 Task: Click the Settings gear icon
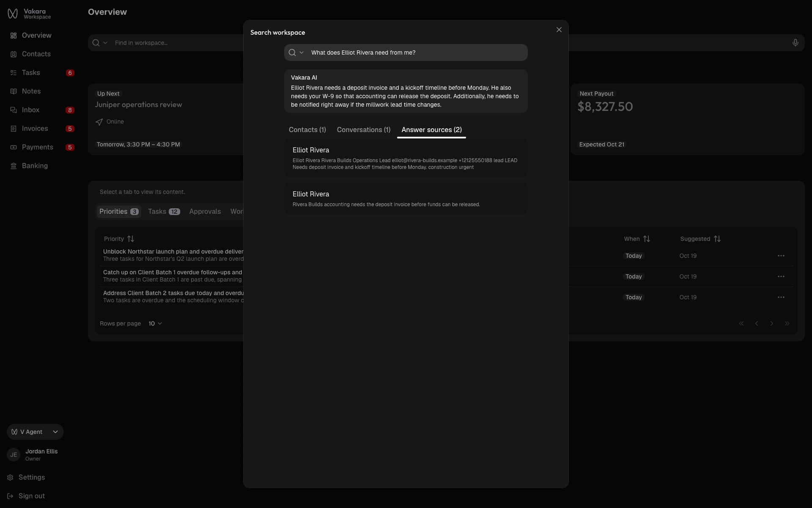(x=10, y=478)
